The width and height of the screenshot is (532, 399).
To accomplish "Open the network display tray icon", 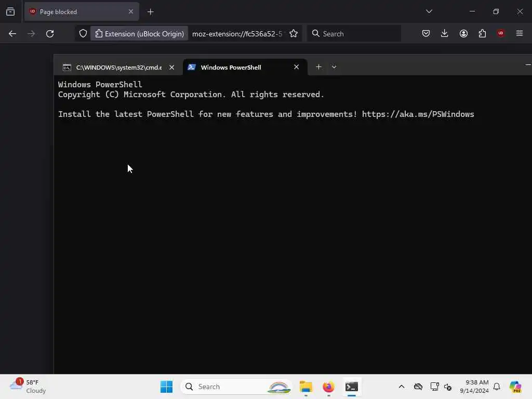I will pos(434,387).
